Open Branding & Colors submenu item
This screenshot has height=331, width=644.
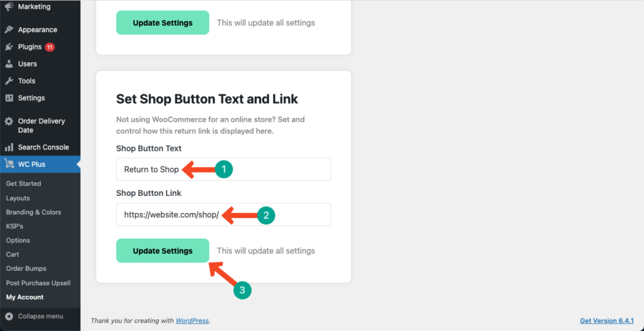pos(34,212)
